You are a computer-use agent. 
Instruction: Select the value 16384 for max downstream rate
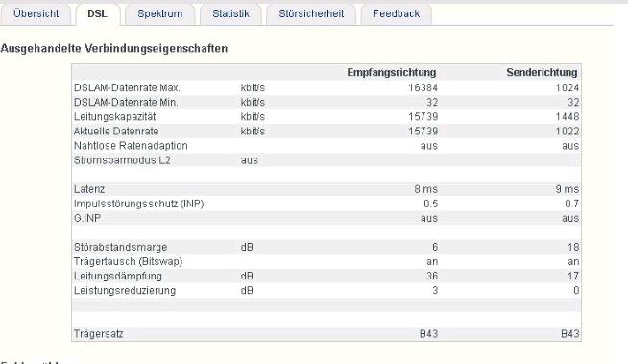[423, 87]
